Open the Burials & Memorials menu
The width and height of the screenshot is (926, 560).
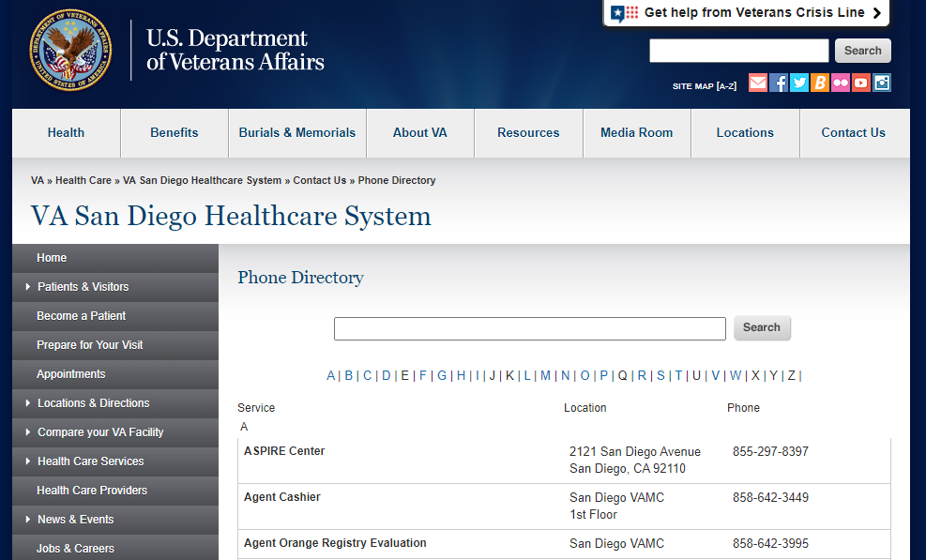point(297,133)
